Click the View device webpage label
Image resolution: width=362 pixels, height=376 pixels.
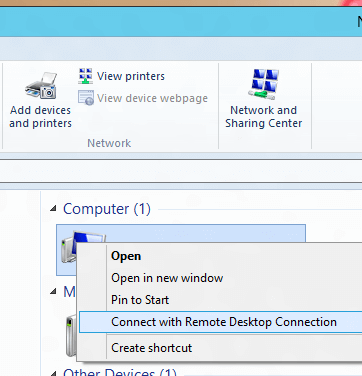tap(152, 98)
